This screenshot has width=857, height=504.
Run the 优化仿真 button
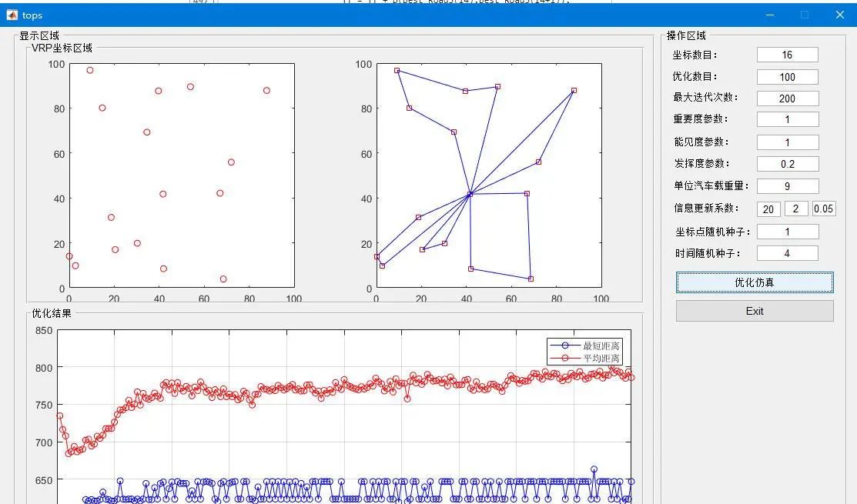pyautogui.click(x=755, y=282)
